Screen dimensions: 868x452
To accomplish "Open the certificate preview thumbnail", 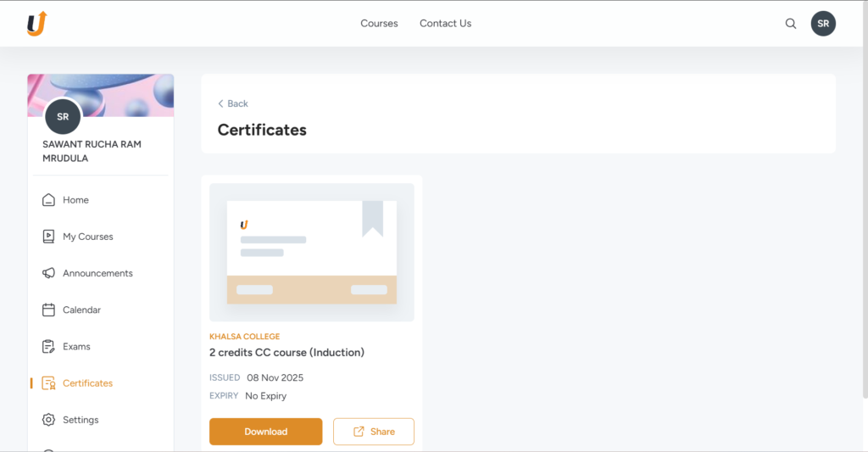I will pyautogui.click(x=312, y=252).
